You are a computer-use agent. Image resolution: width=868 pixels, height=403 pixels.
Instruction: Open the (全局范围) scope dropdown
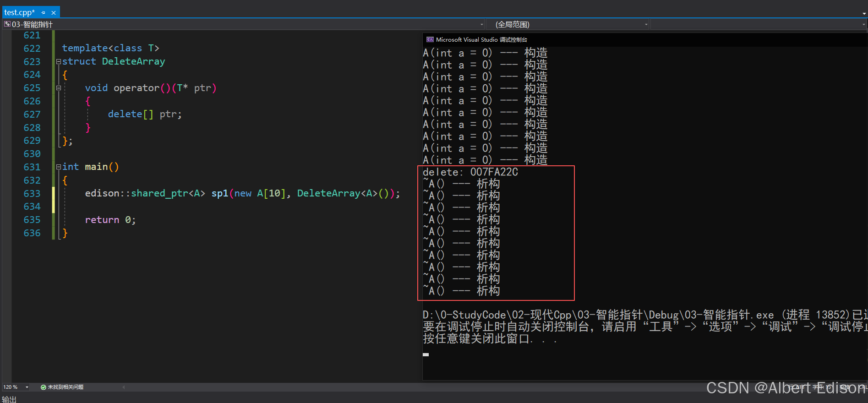(x=646, y=24)
